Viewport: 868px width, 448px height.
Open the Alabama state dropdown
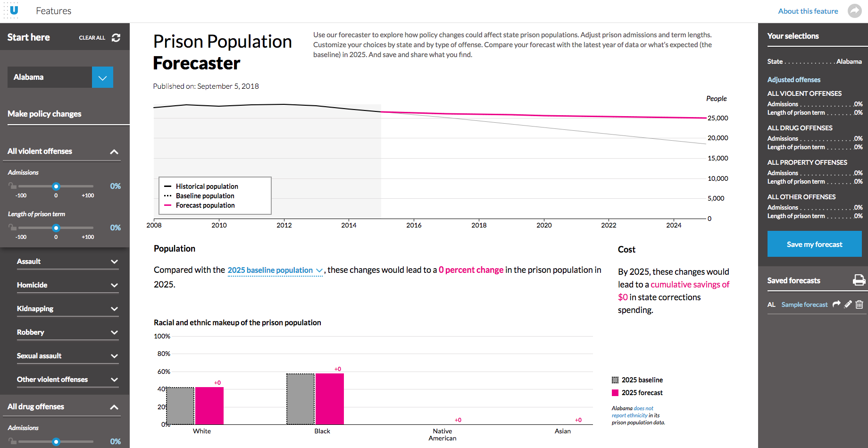[102, 77]
